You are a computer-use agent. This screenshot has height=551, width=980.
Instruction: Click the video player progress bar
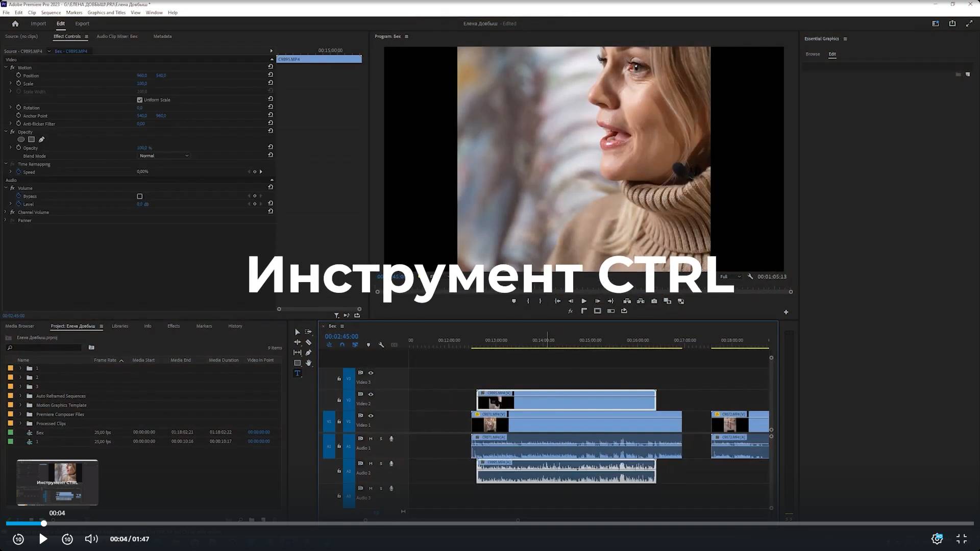coord(490,523)
